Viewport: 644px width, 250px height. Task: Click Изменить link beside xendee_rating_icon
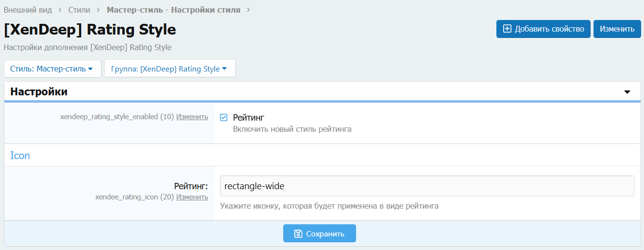tap(192, 197)
